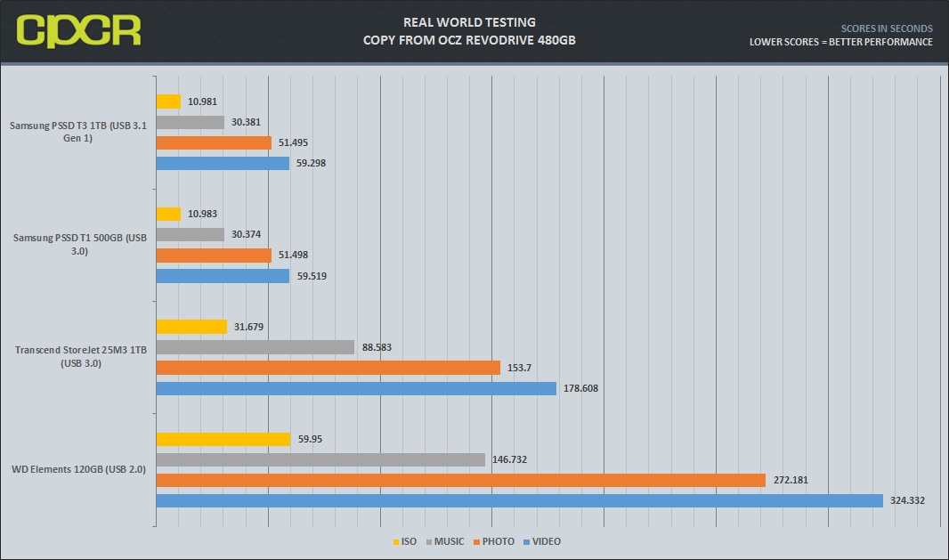Viewport: 949px width, 560px height.
Task: Click the yellow 31.679 ISO bar
Action: 192,327
